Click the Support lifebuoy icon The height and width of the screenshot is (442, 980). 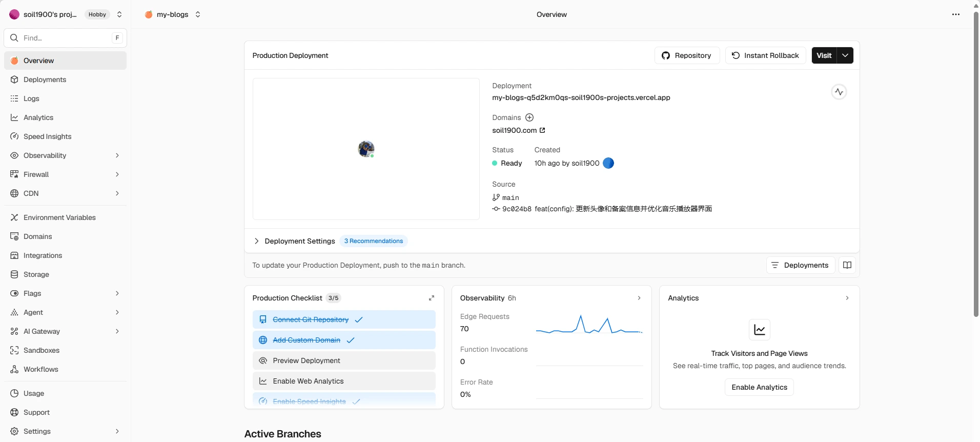point(14,412)
